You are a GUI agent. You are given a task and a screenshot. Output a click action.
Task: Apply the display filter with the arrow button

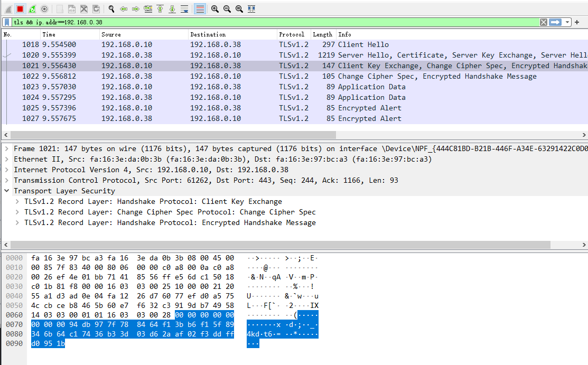click(554, 22)
